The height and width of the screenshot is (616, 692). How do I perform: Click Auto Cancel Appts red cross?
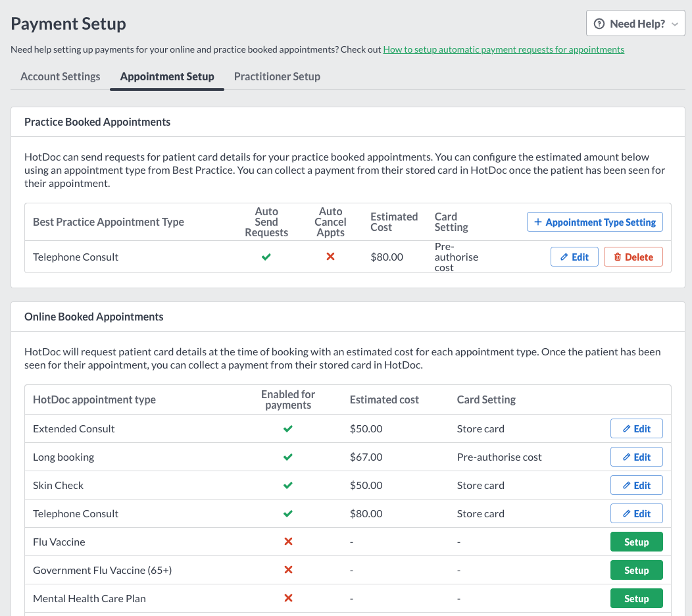click(330, 257)
